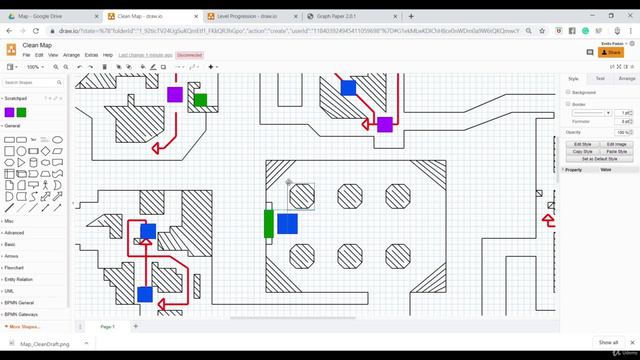Click the redo arrow in the toolbar
Viewport: 640px width, 360px height.
(90, 67)
